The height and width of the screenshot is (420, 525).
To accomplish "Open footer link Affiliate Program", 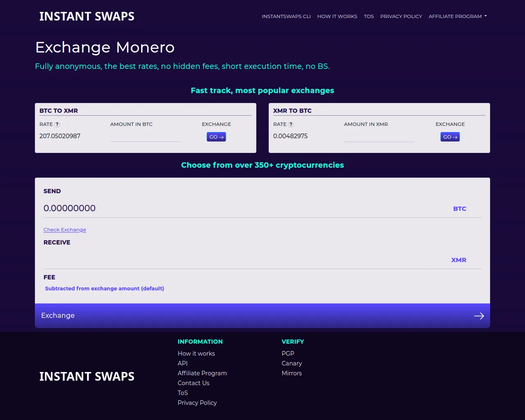I will coord(202,373).
